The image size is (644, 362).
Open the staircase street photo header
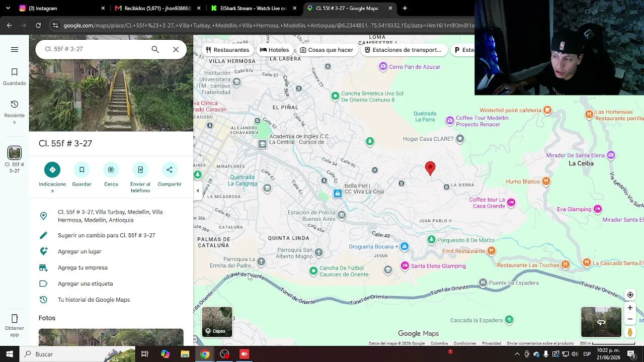[111, 96]
